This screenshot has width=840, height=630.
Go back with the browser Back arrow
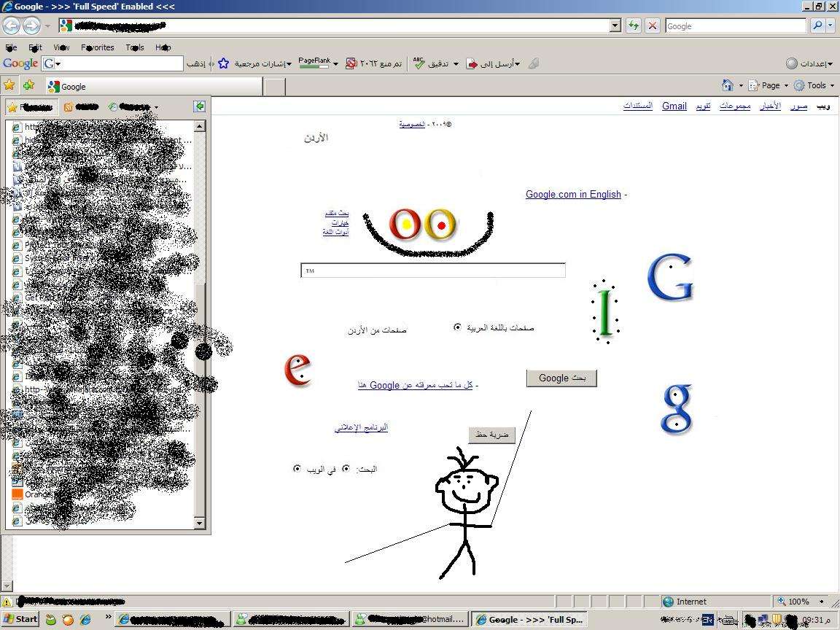11,26
